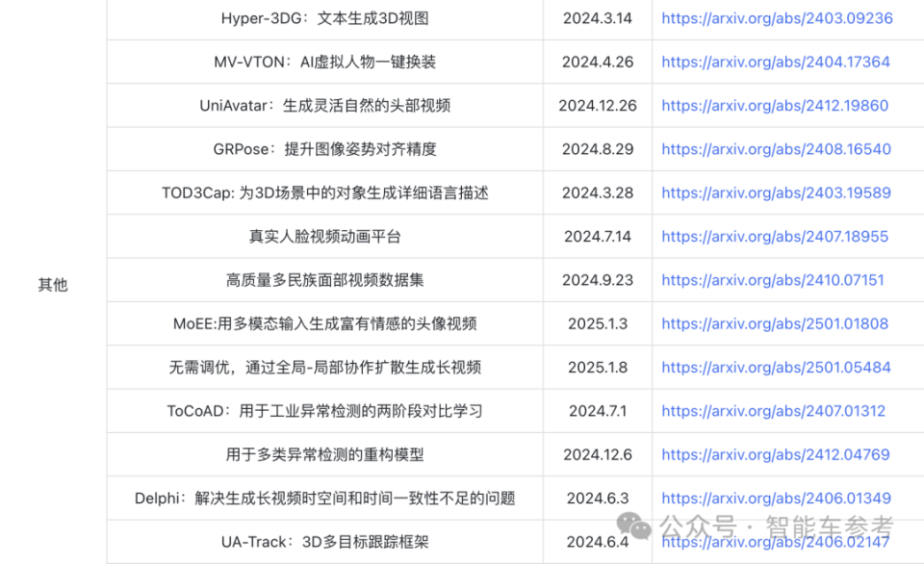Select the GRPose title cell
Screen dimensions: 924x564
(x=324, y=149)
